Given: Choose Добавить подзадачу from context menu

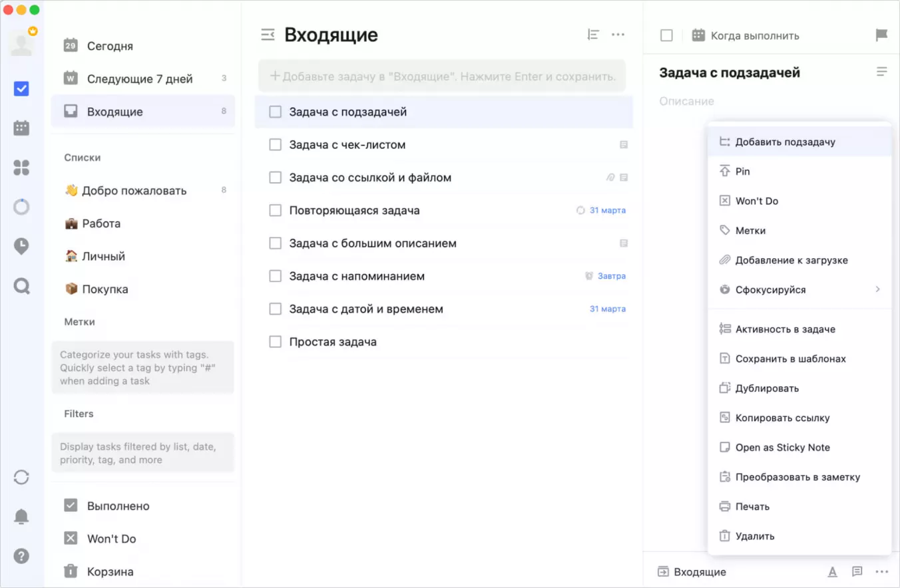Looking at the screenshot, I should (x=799, y=142).
